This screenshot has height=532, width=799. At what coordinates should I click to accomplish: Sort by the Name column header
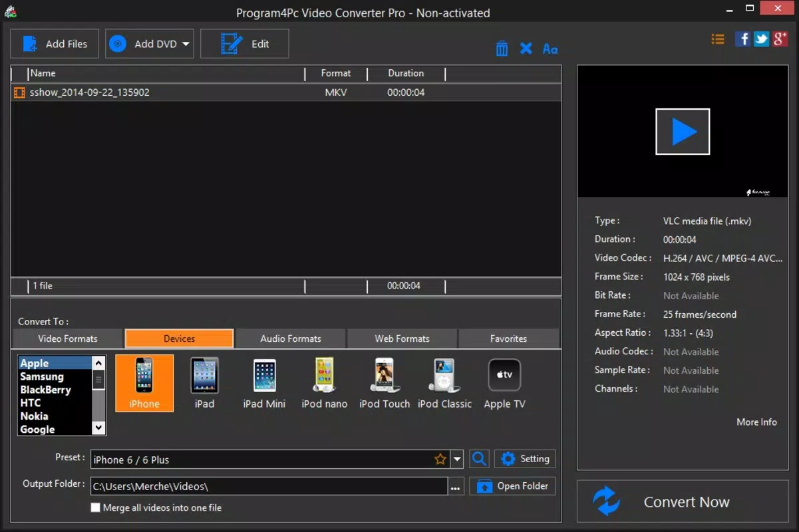pos(166,73)
